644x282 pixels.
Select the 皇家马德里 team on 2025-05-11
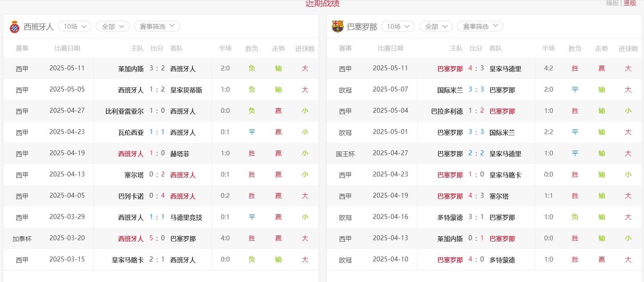tap(505, 69)
